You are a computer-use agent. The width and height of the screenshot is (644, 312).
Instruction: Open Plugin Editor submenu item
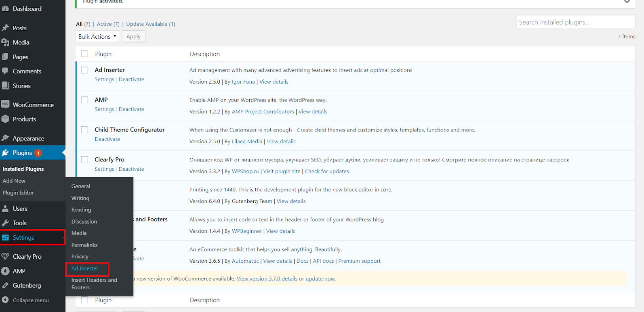click(18, 193)
